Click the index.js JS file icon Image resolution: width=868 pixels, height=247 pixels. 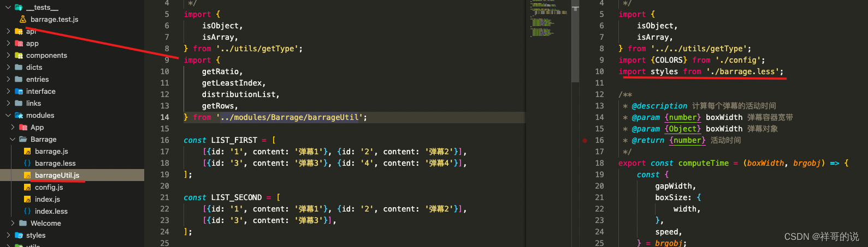click(x=27, y=200)
